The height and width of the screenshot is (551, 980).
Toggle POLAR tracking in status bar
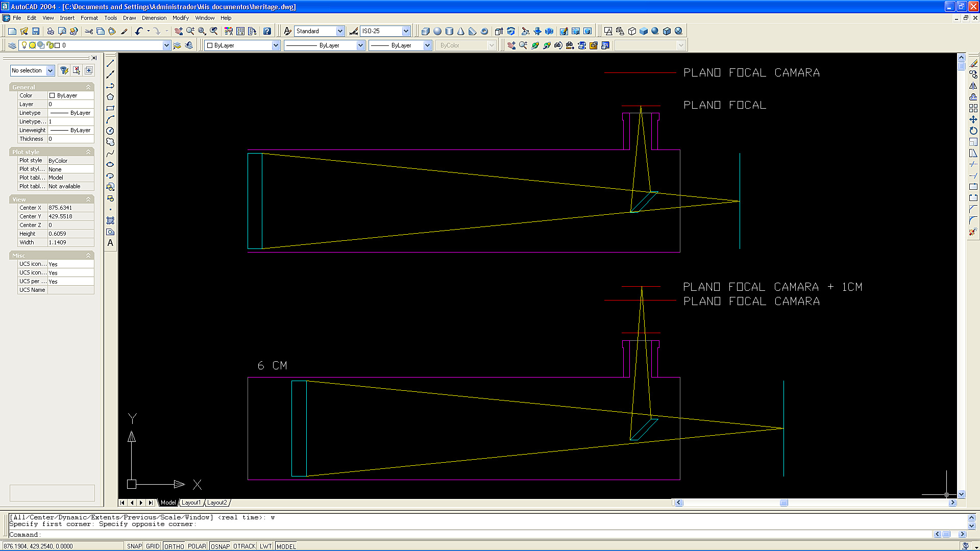pos(197,546)
